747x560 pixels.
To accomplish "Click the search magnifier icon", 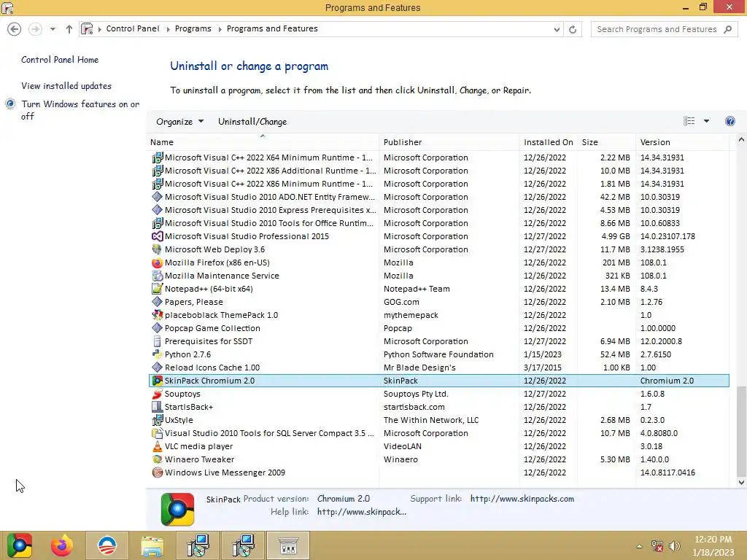I will click(727, 29).
